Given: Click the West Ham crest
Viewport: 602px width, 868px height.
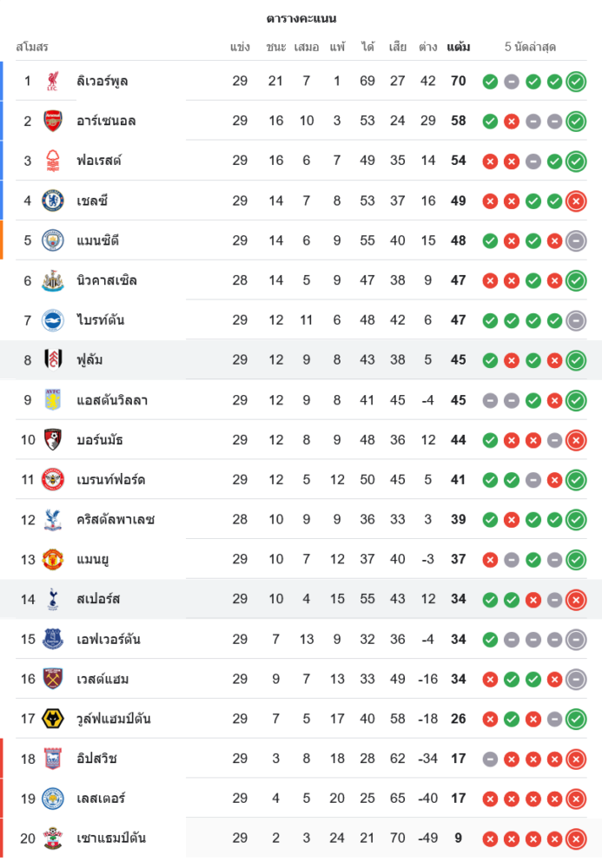Looking at the screenshot, I should point(53,679).
